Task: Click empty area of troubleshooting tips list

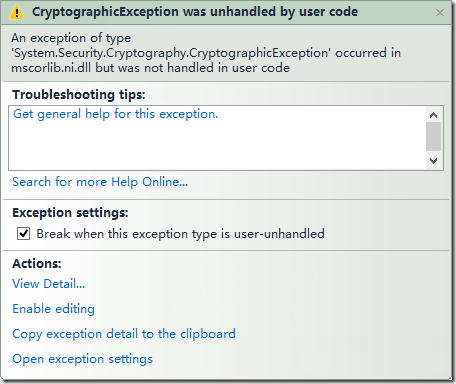Action: click(217, 147)
